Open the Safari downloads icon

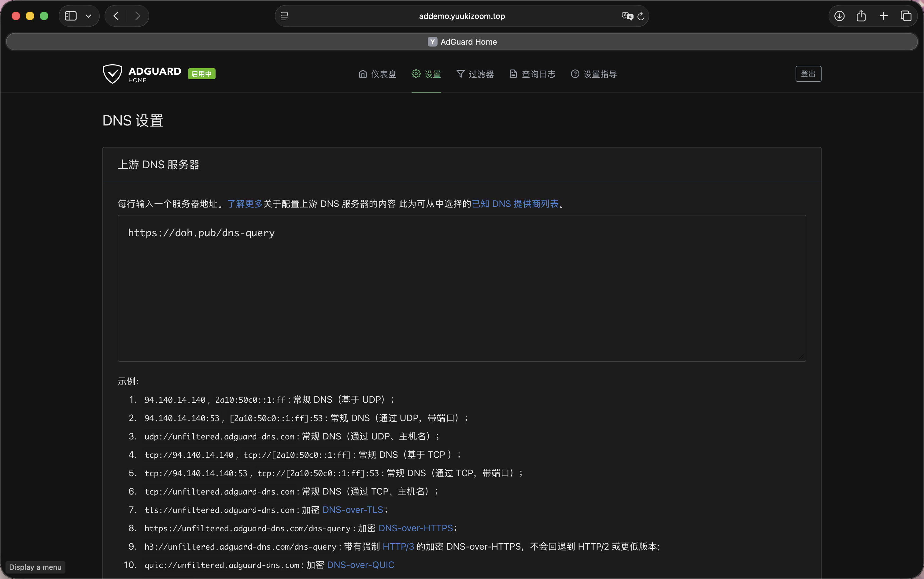pyautogui.click(x=839, y=16)
